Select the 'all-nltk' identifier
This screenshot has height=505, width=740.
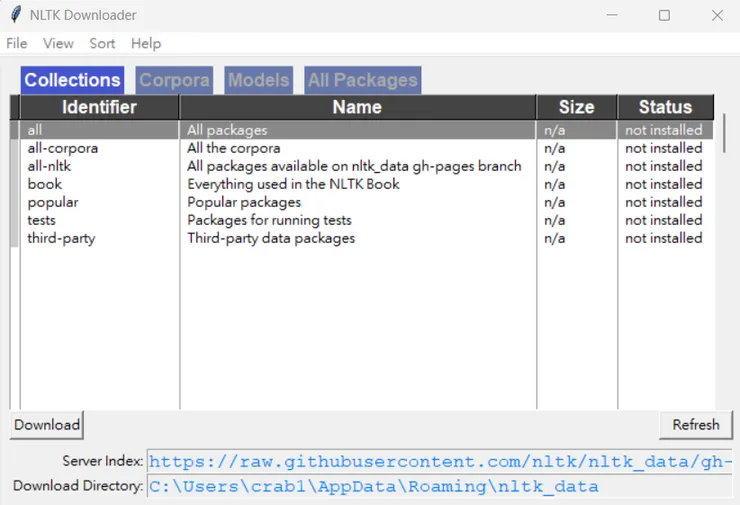49,166
